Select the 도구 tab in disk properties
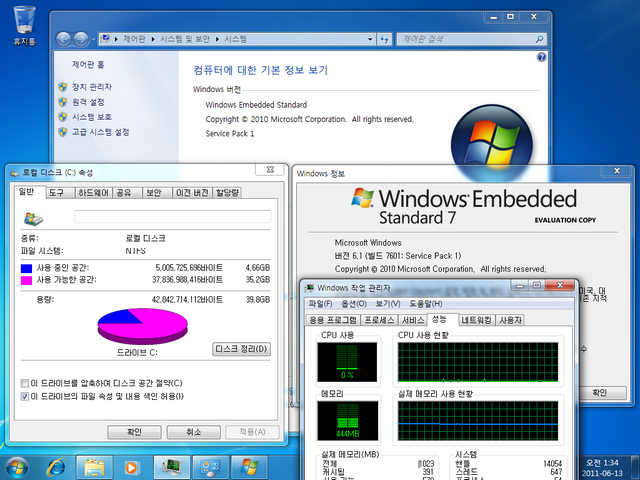640x480 pixels. tap(60, 193)
